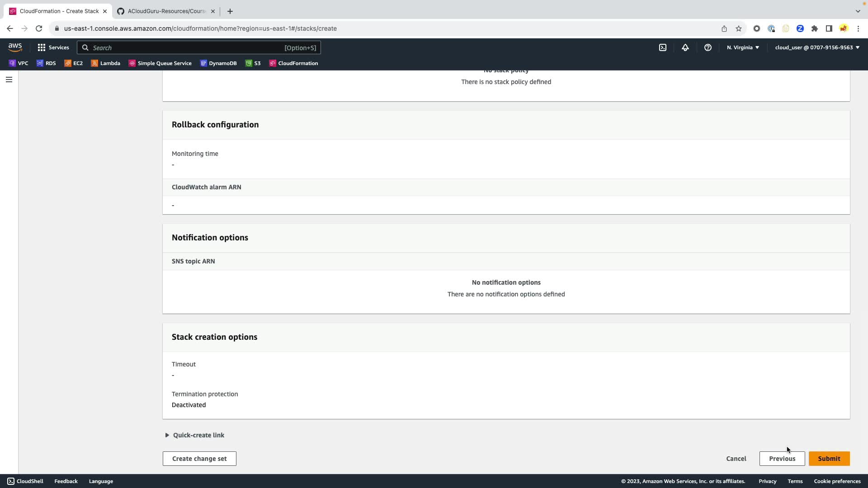Open the hamburger side navigation menu
Image resolution: width=868 pixels, height=488 pixels.
(x=9, y=80)
